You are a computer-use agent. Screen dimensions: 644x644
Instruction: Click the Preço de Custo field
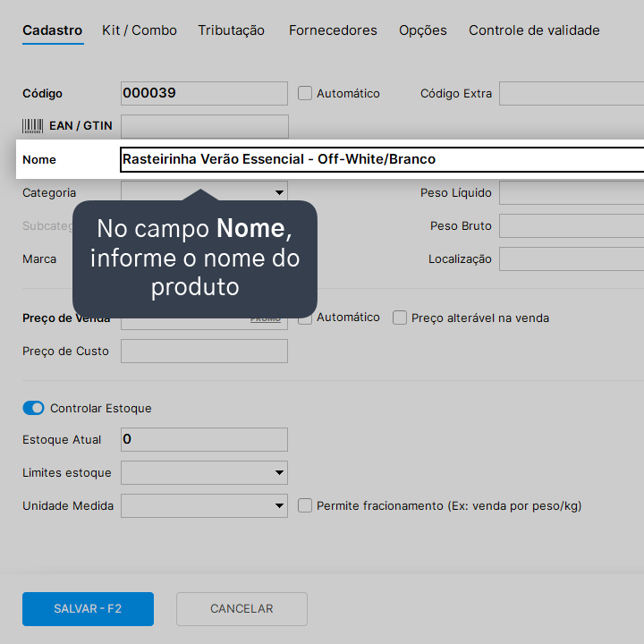[x=204, y=352]
